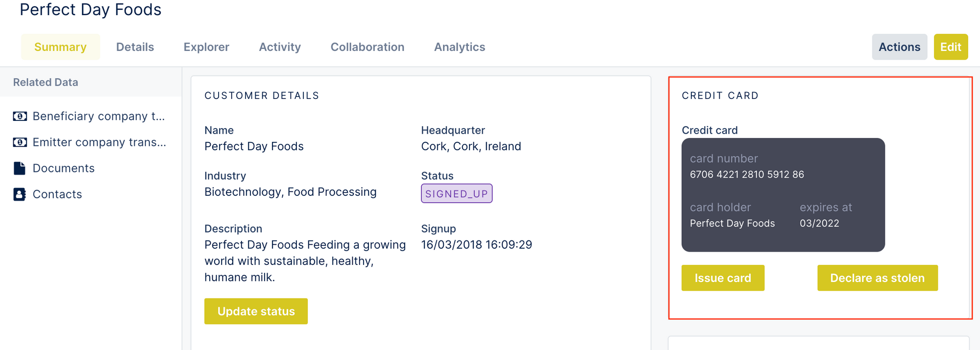This screenshot has height=350, width=980.
Task: Click the dark credit card widget
Action: [x=783, y=195]
